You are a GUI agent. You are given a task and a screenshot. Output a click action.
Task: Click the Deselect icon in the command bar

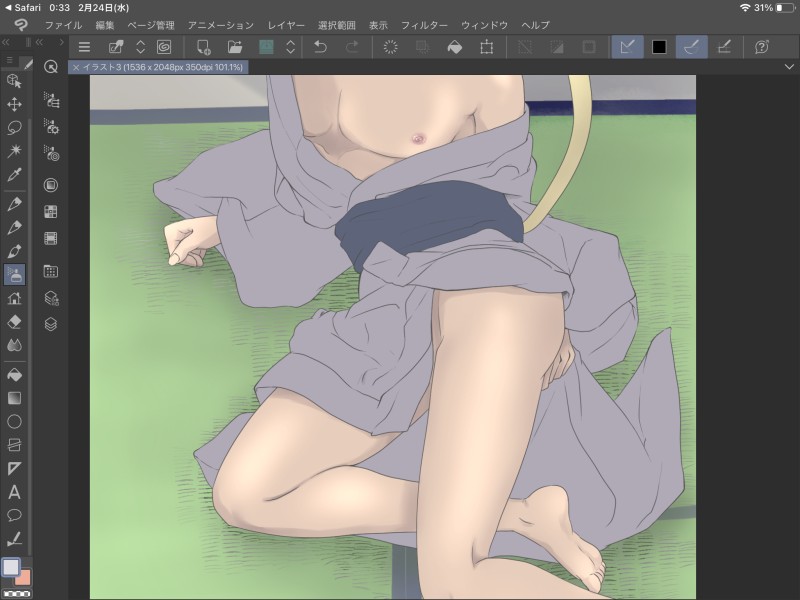click(x=524, y=47)
